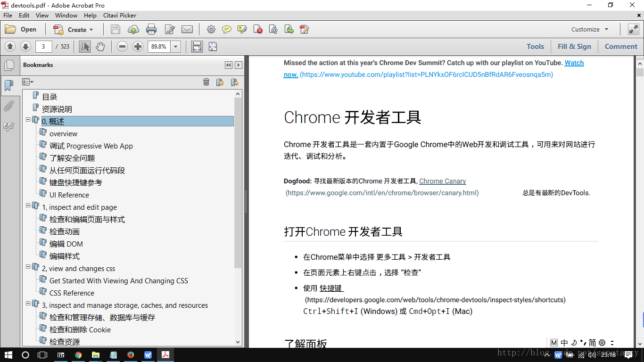Open the Citavi Picker menu
The height and width of the screenshot is (362, 644).
pos(120,15)
